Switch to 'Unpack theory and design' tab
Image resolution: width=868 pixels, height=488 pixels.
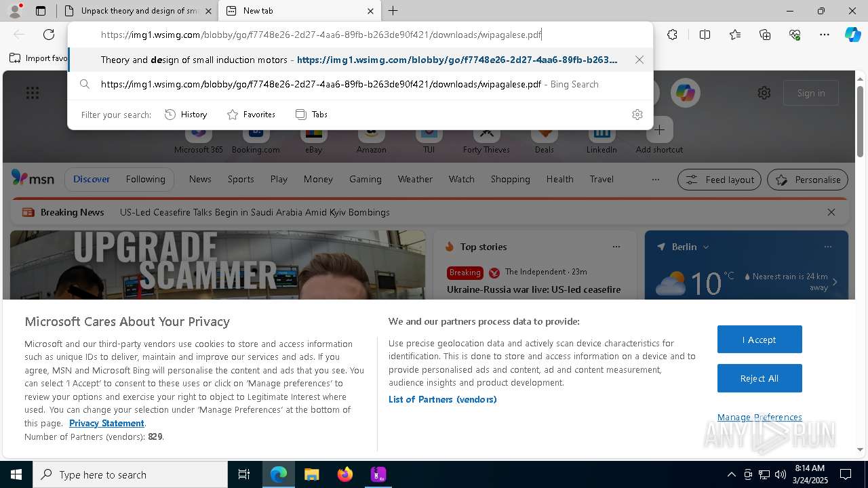[137, 11]
